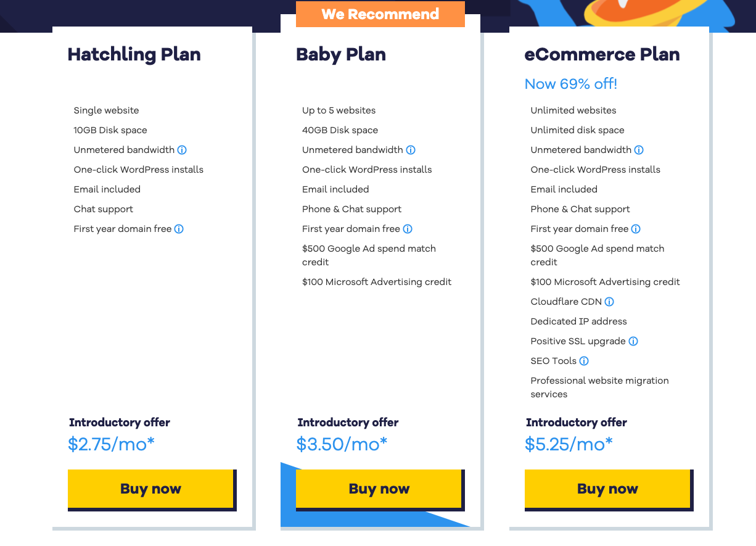This screenshot has width=756, height=546.
Task: Open the eCommerce Plan heading
Action: click(602, 54)
